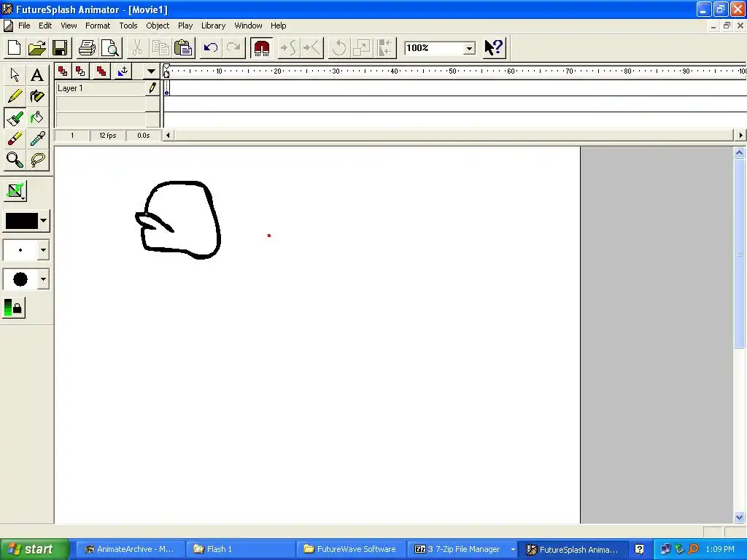Click the Straighten lines icon
The width and height of the screenshot is (747, 560).
(312, 47)
